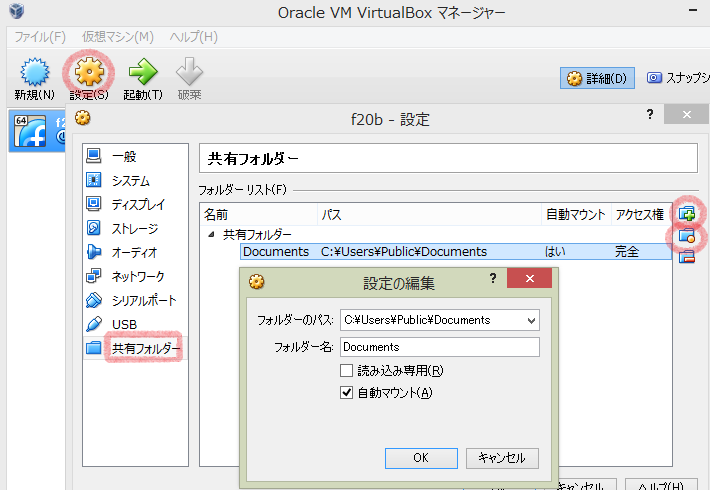
Task: Click remove shared folder icon (red minus)
Action: [687, 257]
